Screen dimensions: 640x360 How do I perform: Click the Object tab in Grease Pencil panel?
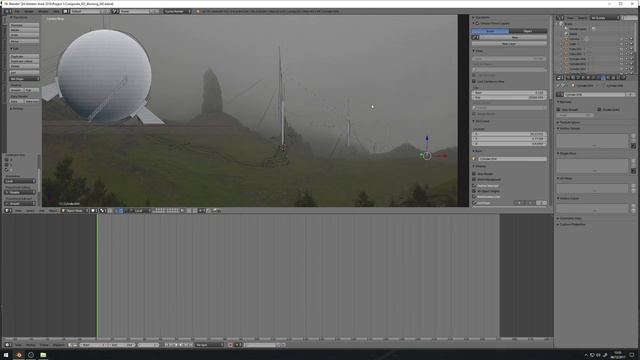coord(528,31)
